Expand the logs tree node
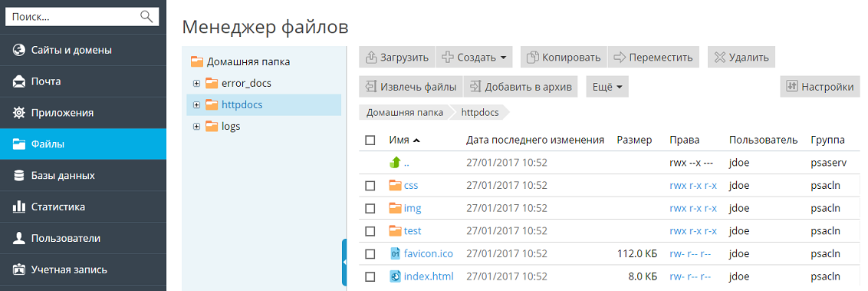The height and width of the screenshot is (291, 868). tap(196, 126)
